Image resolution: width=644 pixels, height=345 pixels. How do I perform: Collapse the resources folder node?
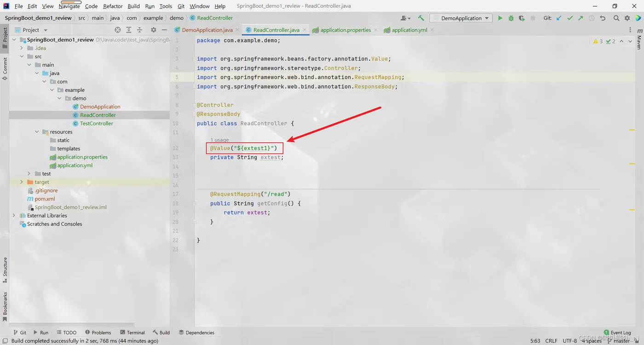(x=37, y=132)
